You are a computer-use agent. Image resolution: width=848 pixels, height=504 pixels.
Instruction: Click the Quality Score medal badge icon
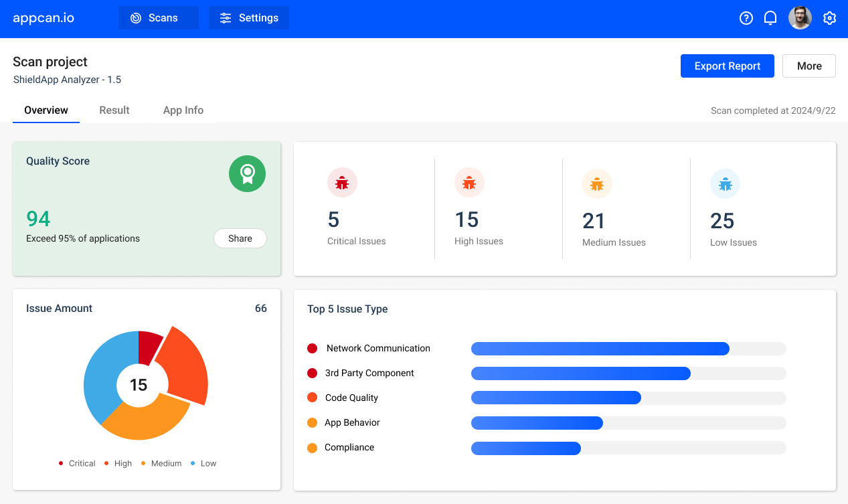coord(247,173)
